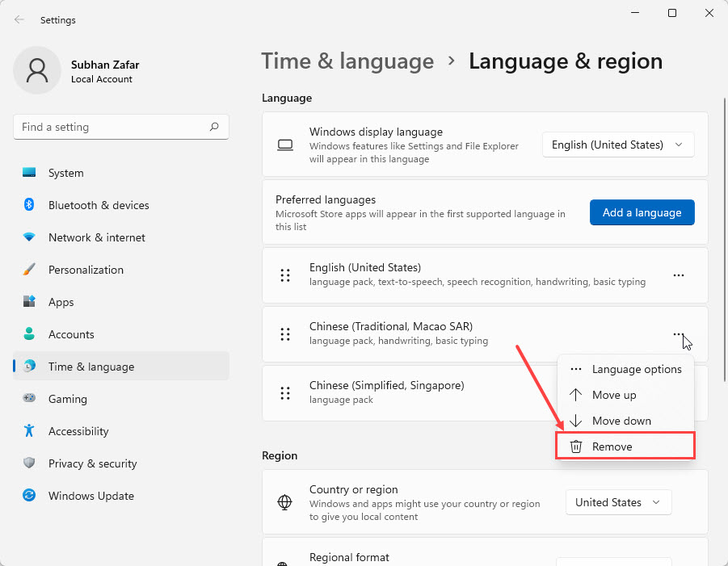Viewport: 728px width, 566px height.
Task: Click the up arrow icon in context menu
Action: 576,395
